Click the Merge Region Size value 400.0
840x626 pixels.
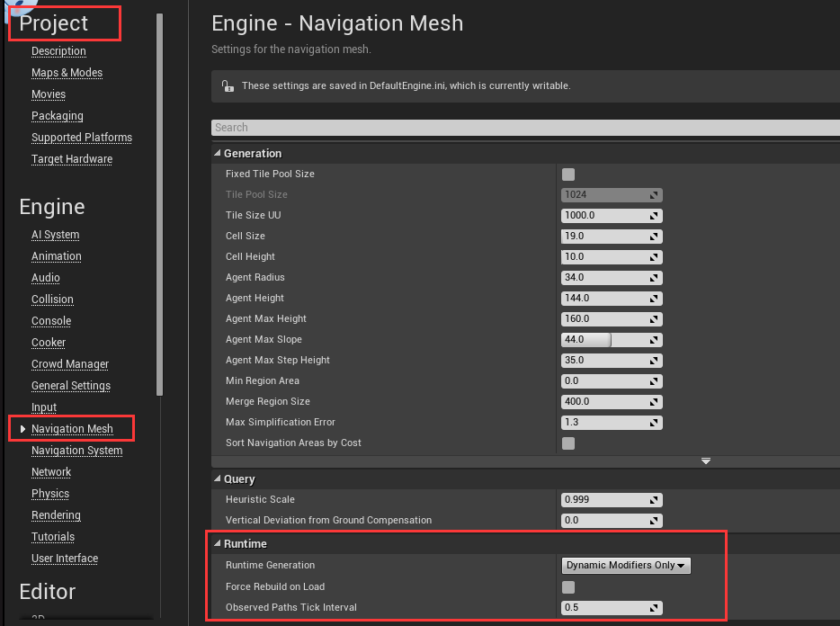pyautogui.click(x=577, y=402)
